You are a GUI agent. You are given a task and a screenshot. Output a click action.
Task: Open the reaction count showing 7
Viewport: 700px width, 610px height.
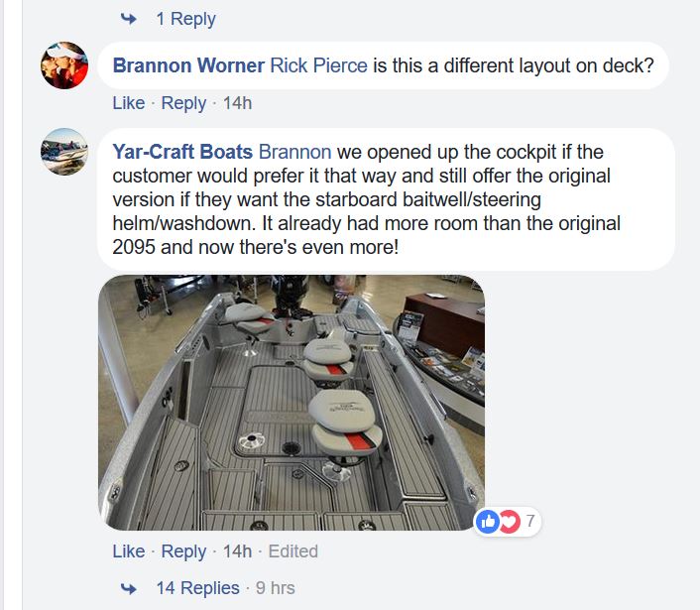pos(529,521)
